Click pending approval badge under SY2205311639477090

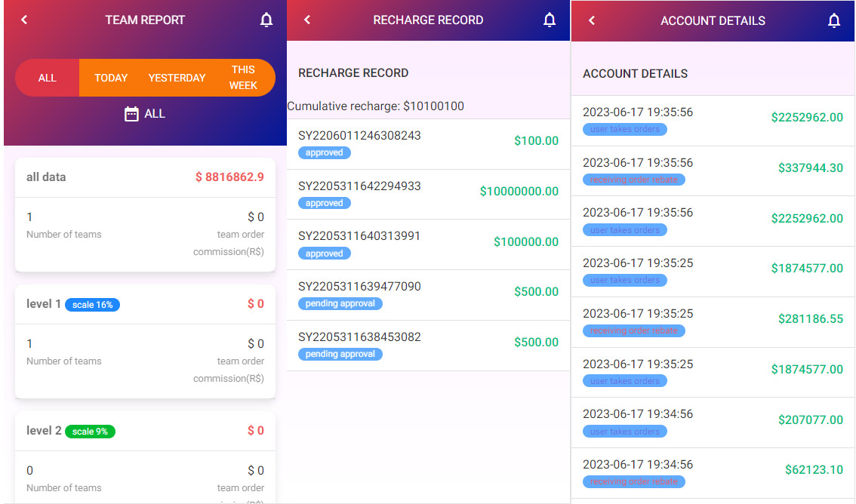pyautogui.click(x=340, y=304)
